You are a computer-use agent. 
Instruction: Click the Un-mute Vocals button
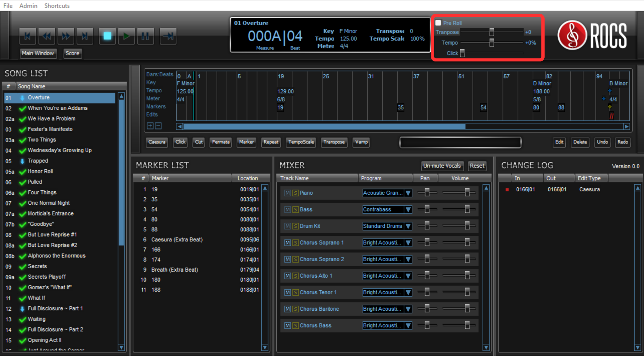(x=442, y=166)
